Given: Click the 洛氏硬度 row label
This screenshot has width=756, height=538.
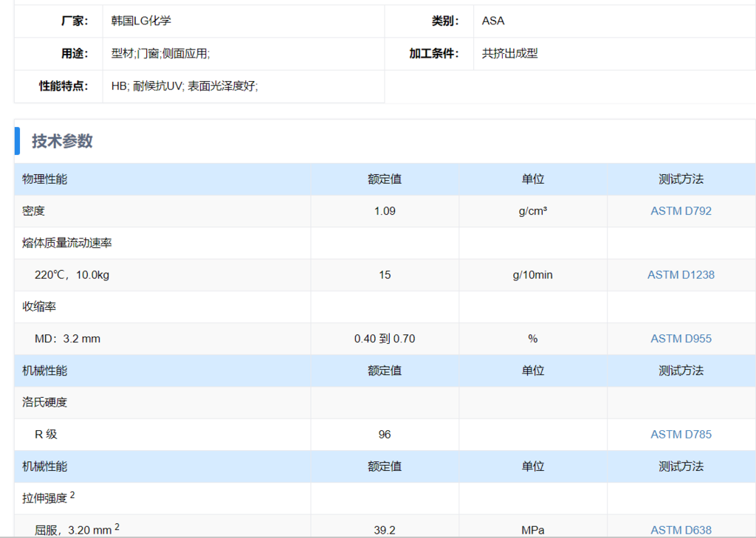Looking at the screenshot, I should pos(44,403).
